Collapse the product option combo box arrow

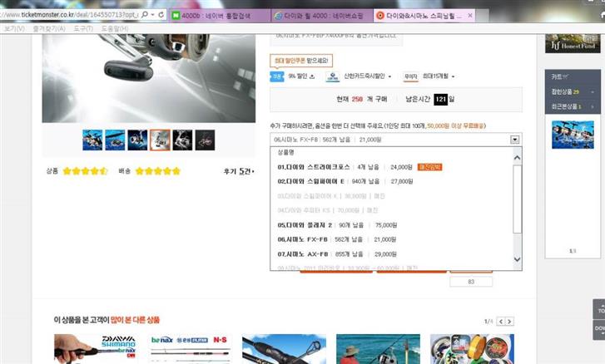[515, 140]
